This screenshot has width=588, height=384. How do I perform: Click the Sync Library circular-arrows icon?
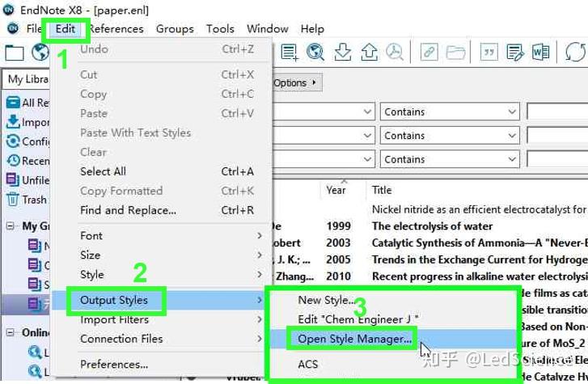click(575, 52)
